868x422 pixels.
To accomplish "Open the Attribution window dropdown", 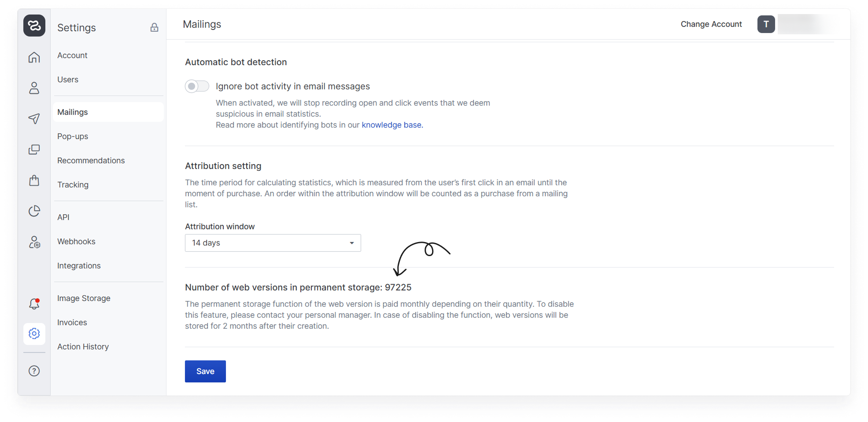I will (x=273, y=243).
